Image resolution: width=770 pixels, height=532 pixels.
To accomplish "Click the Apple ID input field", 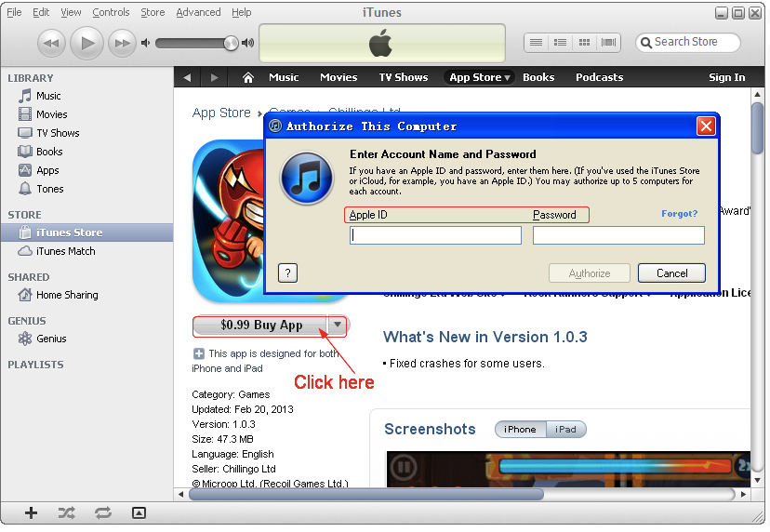I will click(435, 236).
